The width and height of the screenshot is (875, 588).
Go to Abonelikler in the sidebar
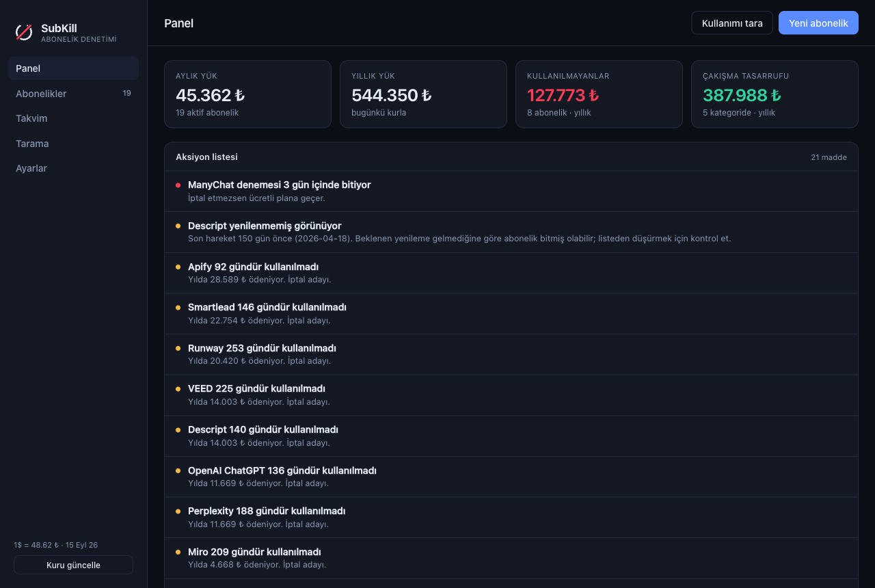[x=73, y=94]
